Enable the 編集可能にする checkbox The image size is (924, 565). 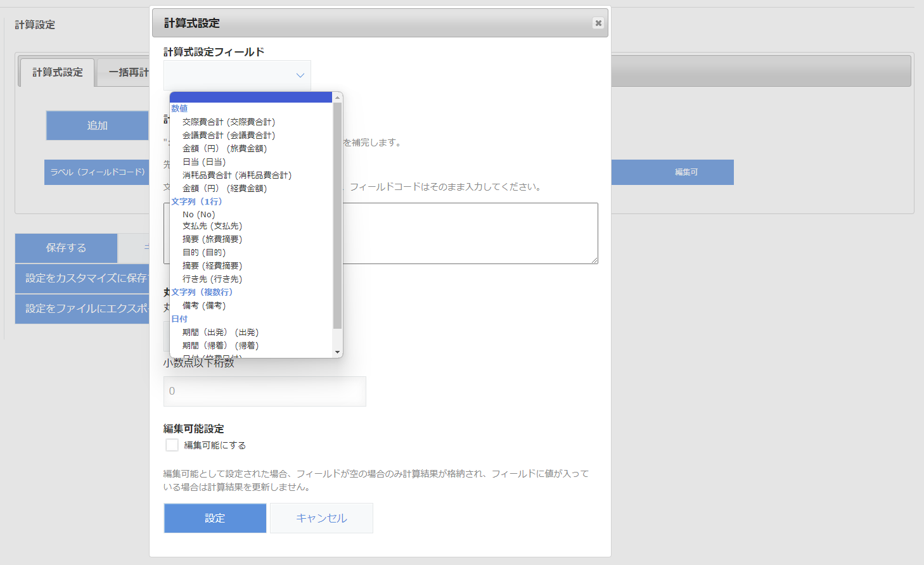click(x=171, y=445)
